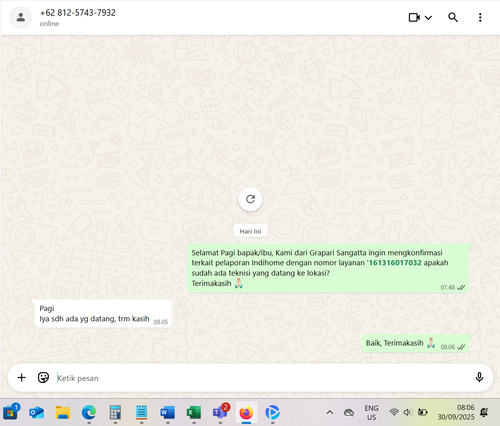Open Microsoft Excel from the taskbar
The height and width of the screenshot is (426, 500).
pos(194,413)
